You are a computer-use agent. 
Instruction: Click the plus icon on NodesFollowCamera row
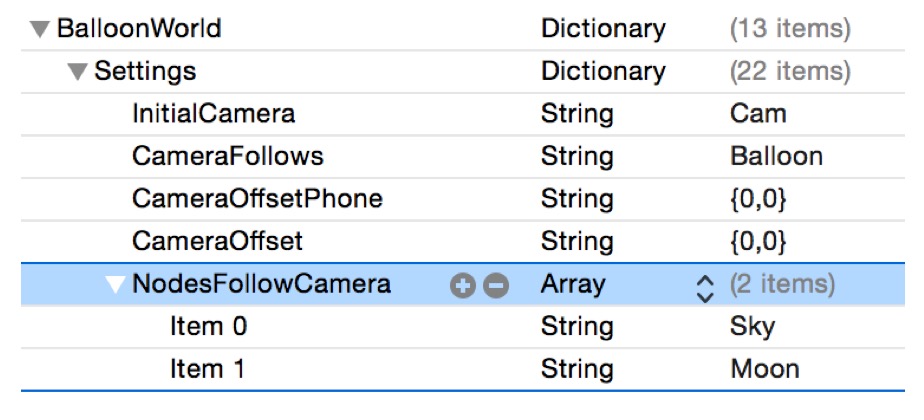coord(461,285)
